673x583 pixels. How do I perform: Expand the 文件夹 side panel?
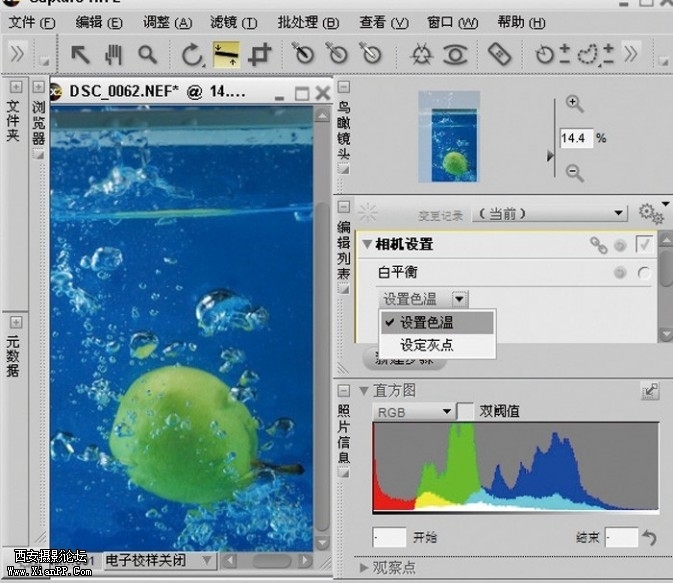pyautogui.click(x=15, y=88)
